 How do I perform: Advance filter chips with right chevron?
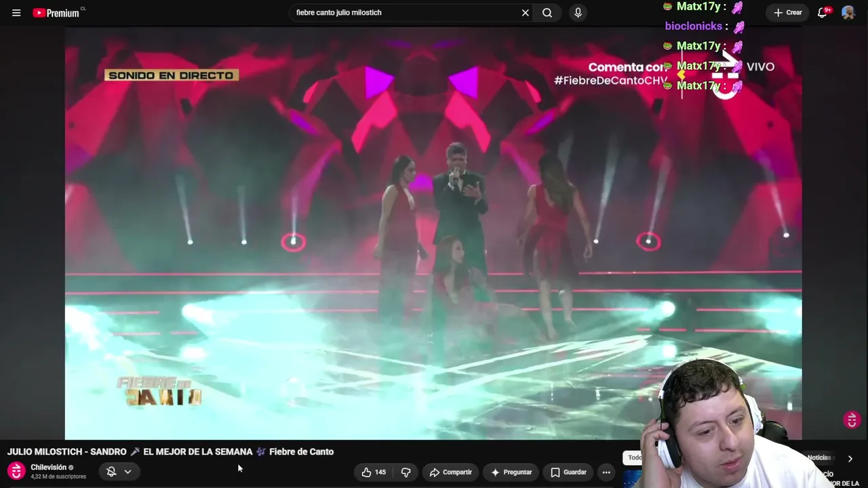tap(850, 458)
